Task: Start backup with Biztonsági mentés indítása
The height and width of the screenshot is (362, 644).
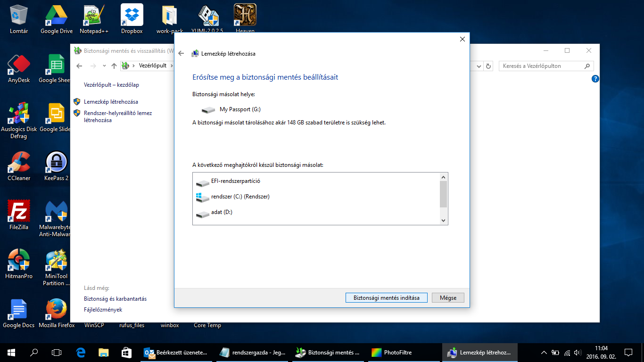Action: [x=386, y=298]
